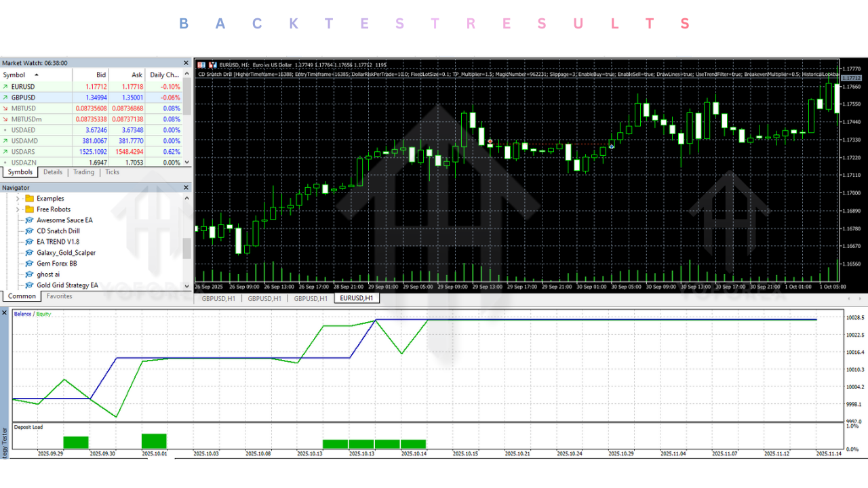Open the Ticks tab in Market Watch
The image size is (868, 488).
[112, 172]
